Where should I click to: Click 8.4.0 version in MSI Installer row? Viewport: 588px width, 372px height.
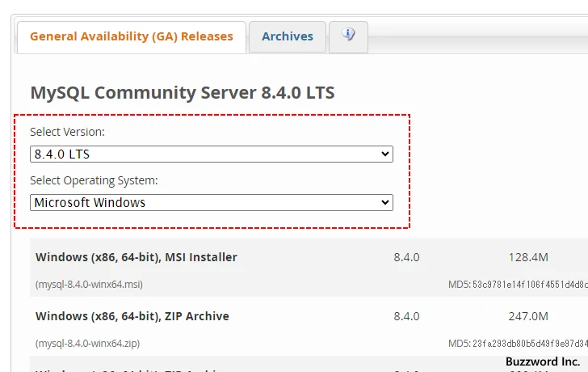coord(406,257)
